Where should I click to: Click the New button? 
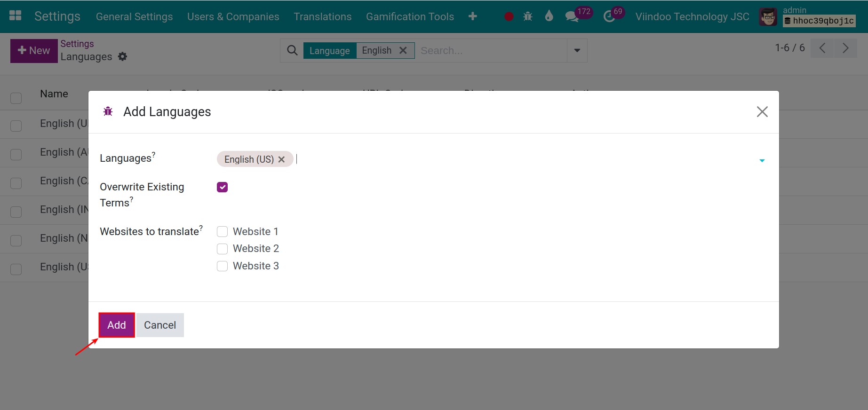coord(34,51)
